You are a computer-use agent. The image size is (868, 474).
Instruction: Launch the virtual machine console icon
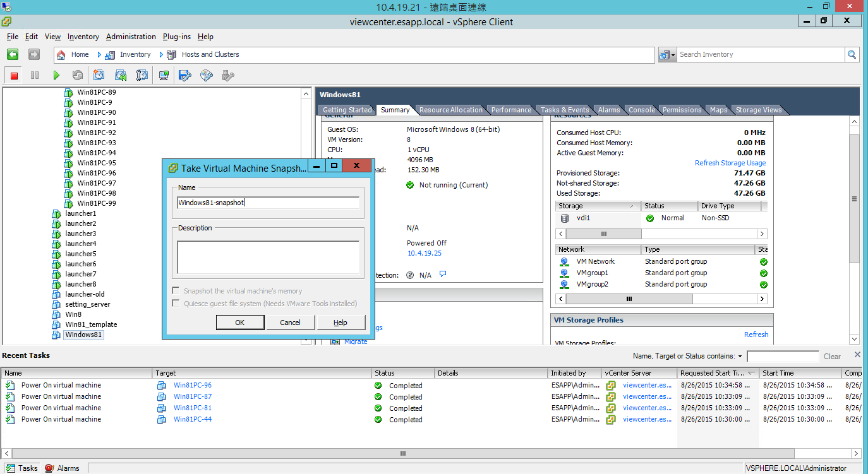click(x=164, y=76)
